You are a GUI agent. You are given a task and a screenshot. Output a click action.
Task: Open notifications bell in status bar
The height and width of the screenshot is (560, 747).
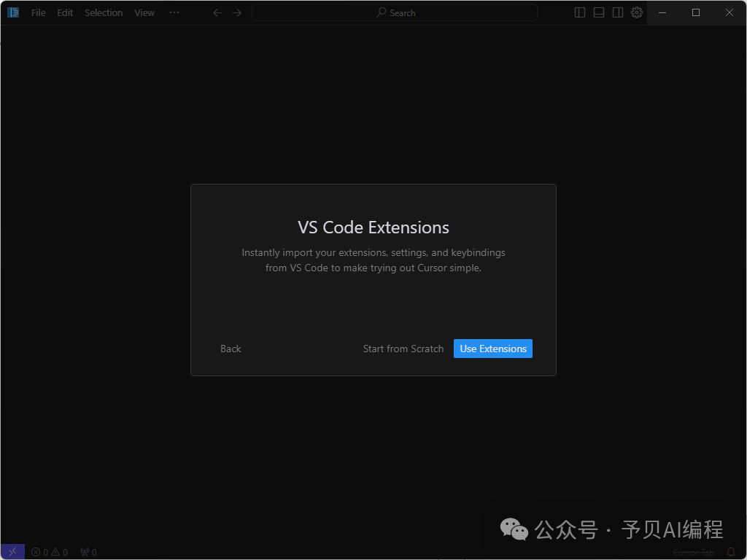[731, 553]
